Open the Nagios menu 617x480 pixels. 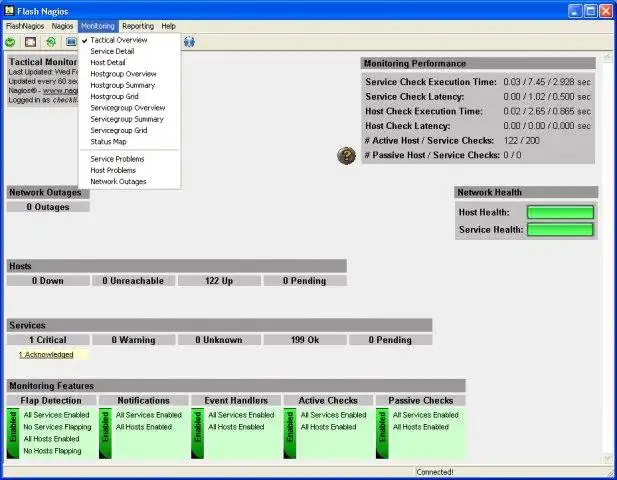[62, 26]
